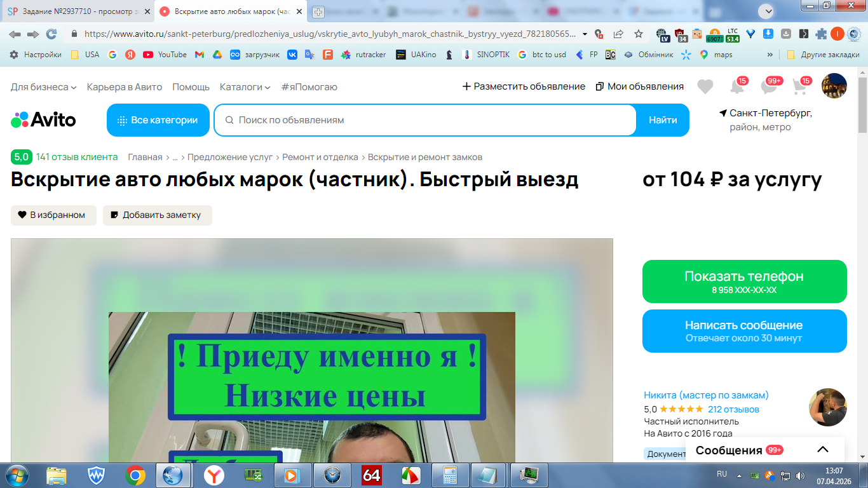Click the Написать сообщение button
Viewport: 868px width, 488px height.
pos(744,331)
